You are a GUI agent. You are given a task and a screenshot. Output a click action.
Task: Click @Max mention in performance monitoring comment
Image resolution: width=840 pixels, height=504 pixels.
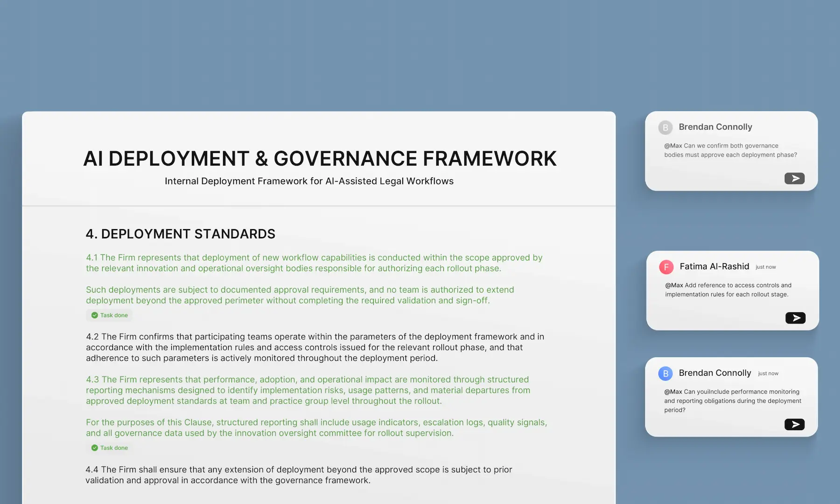673,392
